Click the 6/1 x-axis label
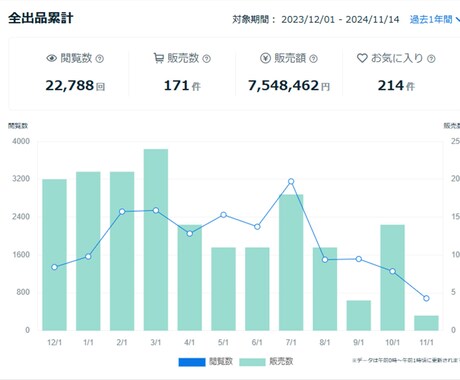Viewport: 460px width, 380px height. [257, 342]
